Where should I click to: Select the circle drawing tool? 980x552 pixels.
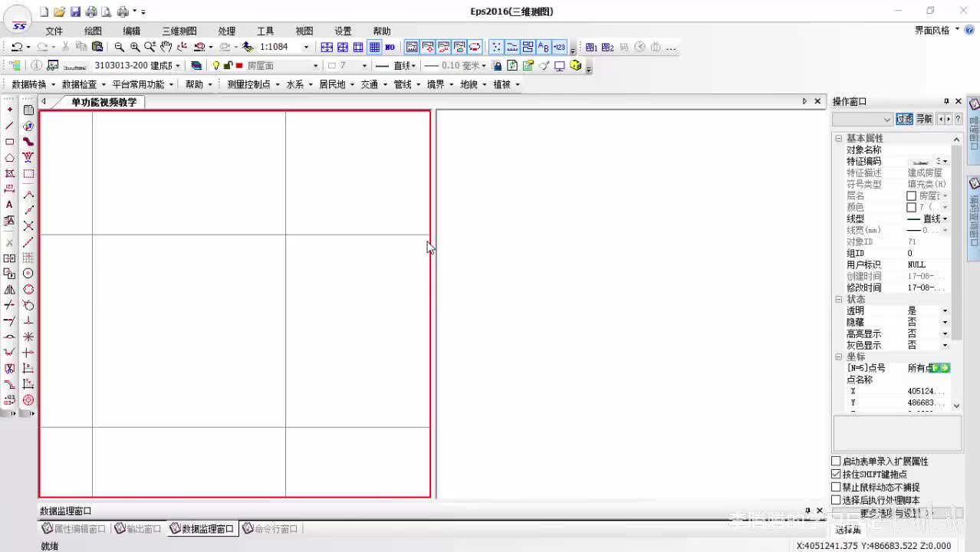[28, 274]
